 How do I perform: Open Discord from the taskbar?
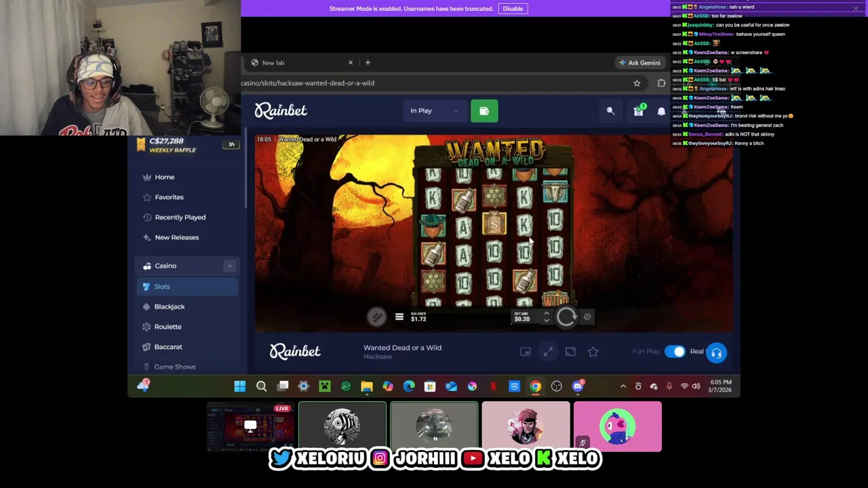pos(578,386)
